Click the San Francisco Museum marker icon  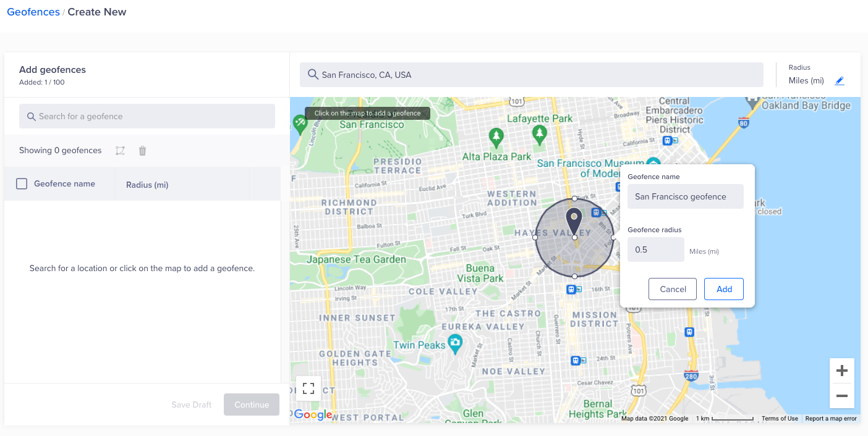tap(654, 163)
